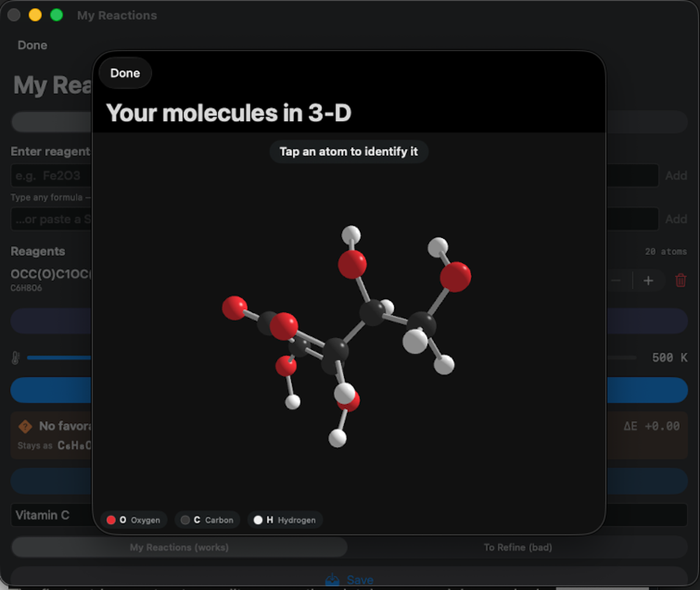The width and height of the screenshot is (700, 590).
Task: Increase reagent count with the plus button
Action: click(648, 280)
